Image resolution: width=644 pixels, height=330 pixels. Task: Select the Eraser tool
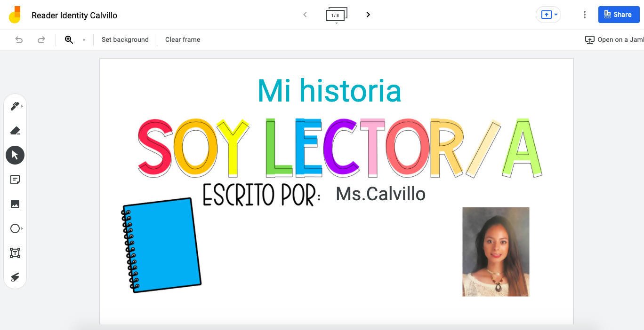pyautogui.click(x=15, y=131)
